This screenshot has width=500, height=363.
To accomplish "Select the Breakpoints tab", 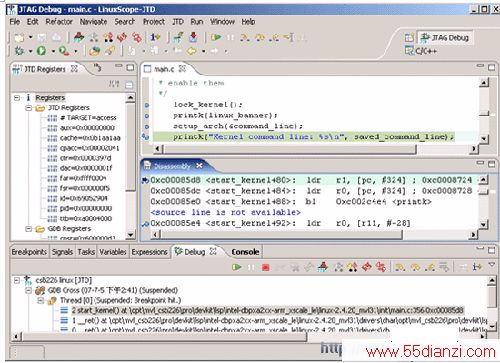I will tap(29, 252).
